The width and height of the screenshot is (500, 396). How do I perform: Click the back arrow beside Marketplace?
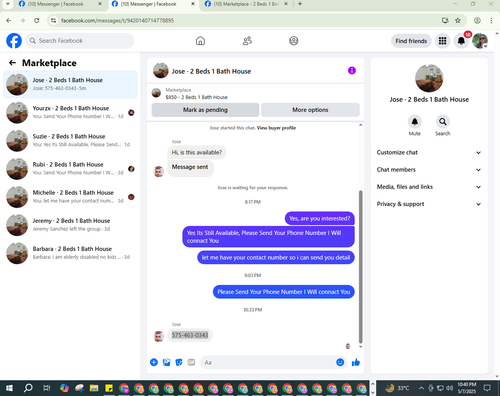[x=12, y=63]
